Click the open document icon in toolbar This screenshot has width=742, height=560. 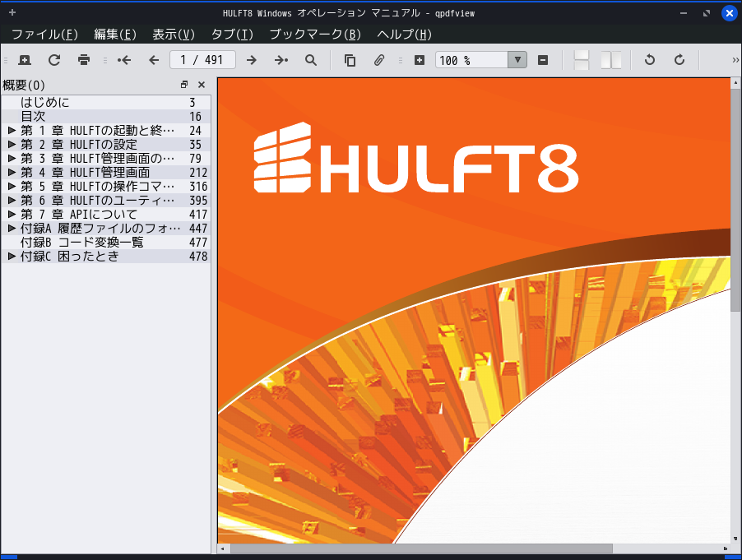pos(25,60)
